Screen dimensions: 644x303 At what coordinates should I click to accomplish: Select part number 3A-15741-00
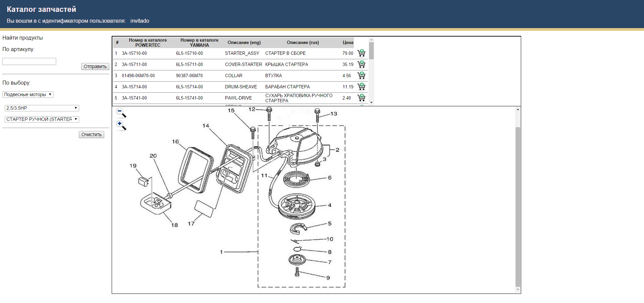tap(134, 98)
